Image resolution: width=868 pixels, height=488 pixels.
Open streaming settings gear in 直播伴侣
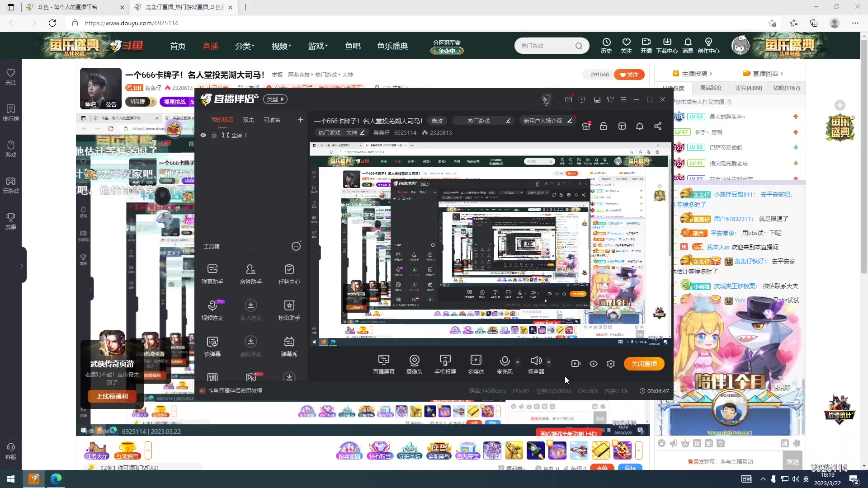pyautogui.click(x=611, y=364)
